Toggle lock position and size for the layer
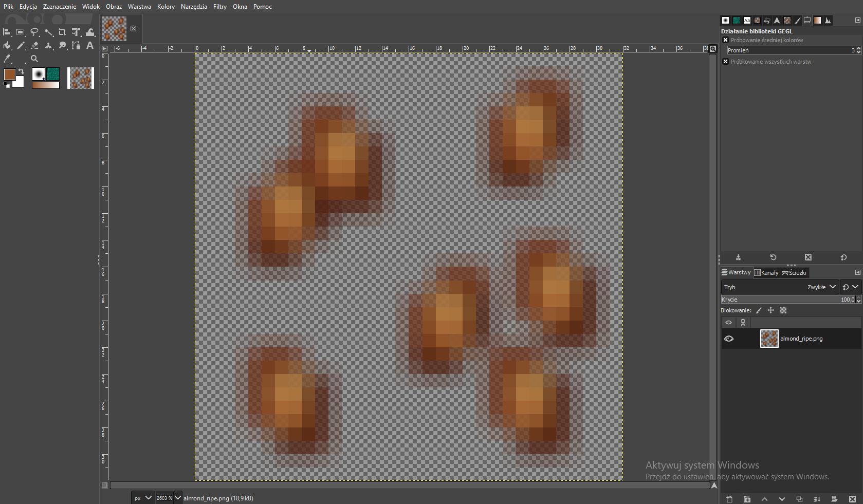This screenshot has width=863, height=504. click(770, 310)
